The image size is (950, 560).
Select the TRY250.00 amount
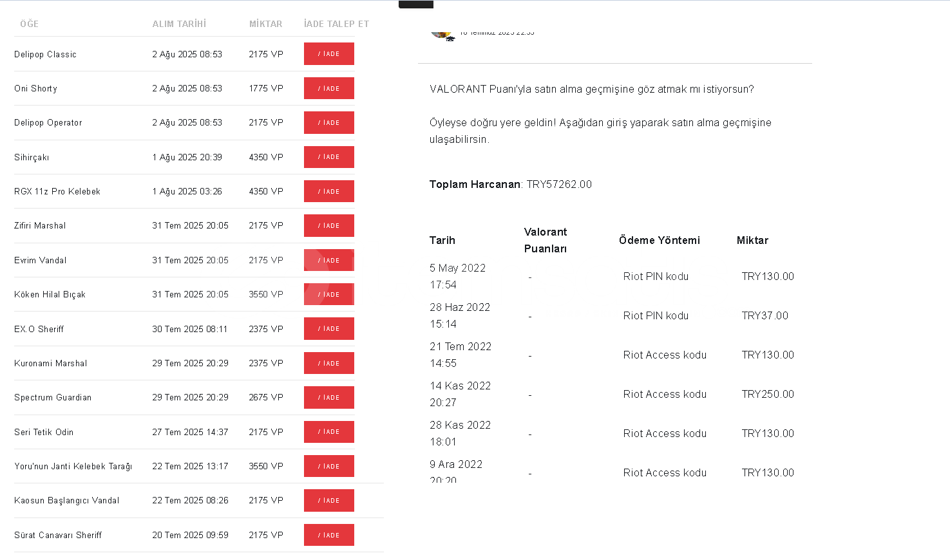tap(768, 394)
